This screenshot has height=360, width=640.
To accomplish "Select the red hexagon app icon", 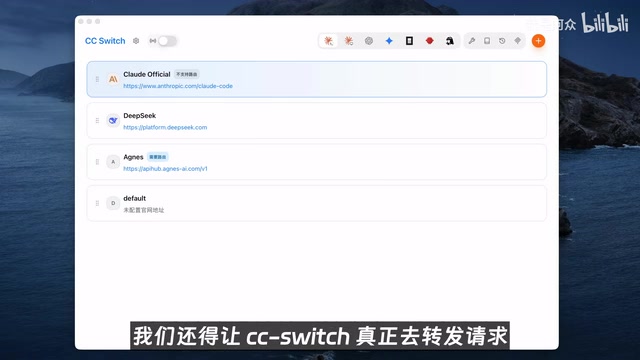I will click(429, 41).
